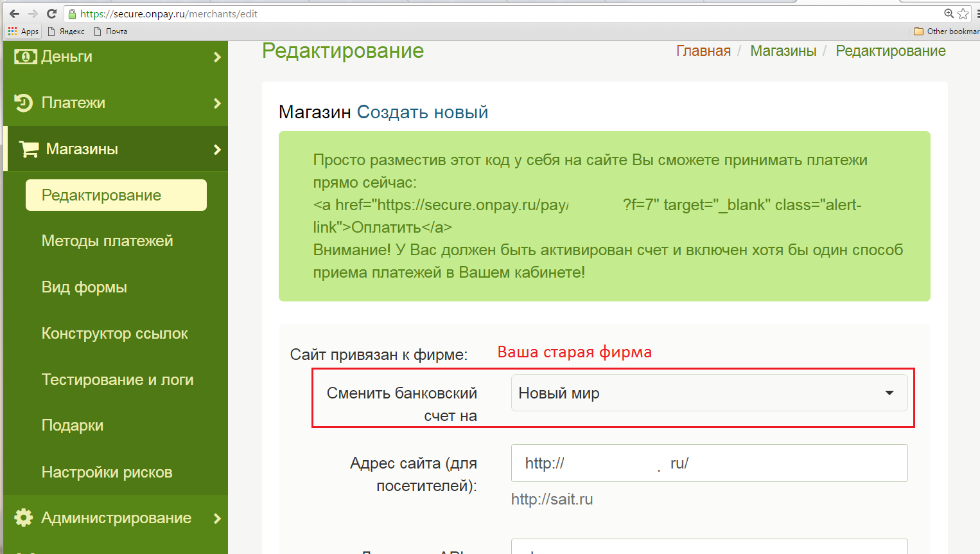Reload the page with browser refresh icon
Image resolution: width=980 pixels, height=554 pixels.
(x=52, y=13)
